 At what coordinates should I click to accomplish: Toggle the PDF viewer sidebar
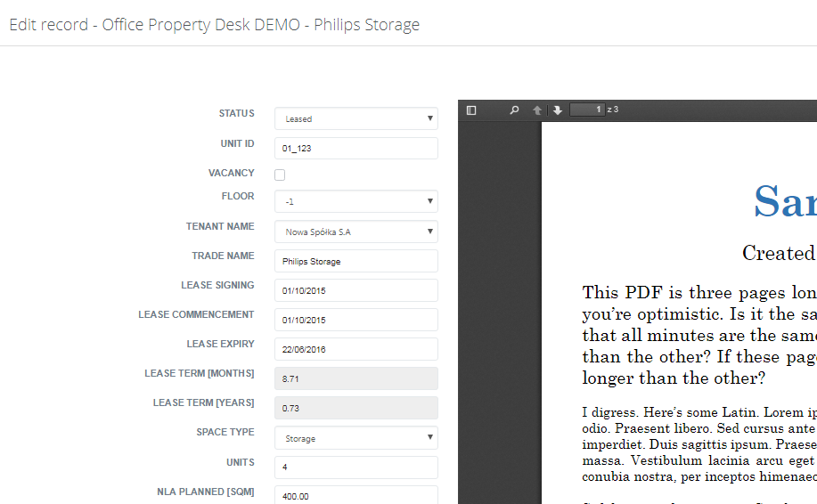pos(471,110)
